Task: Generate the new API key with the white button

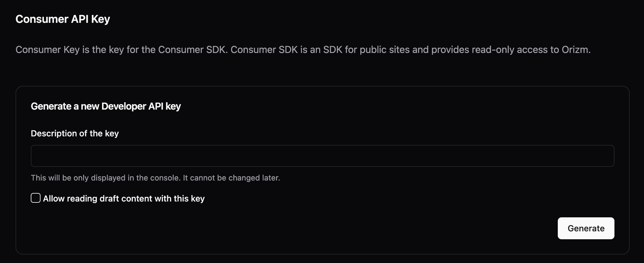Action: coord(586,228)
